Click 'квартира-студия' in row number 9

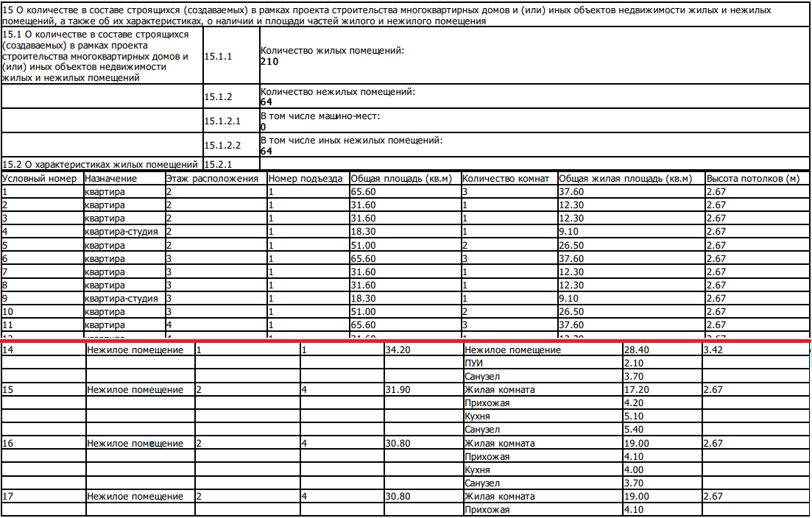[x=121, y=299]
